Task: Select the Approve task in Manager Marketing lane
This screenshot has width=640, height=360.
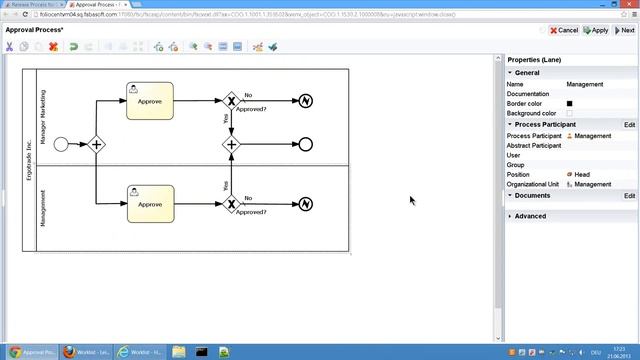Action: pyautogui.click(x=150, y=101)
